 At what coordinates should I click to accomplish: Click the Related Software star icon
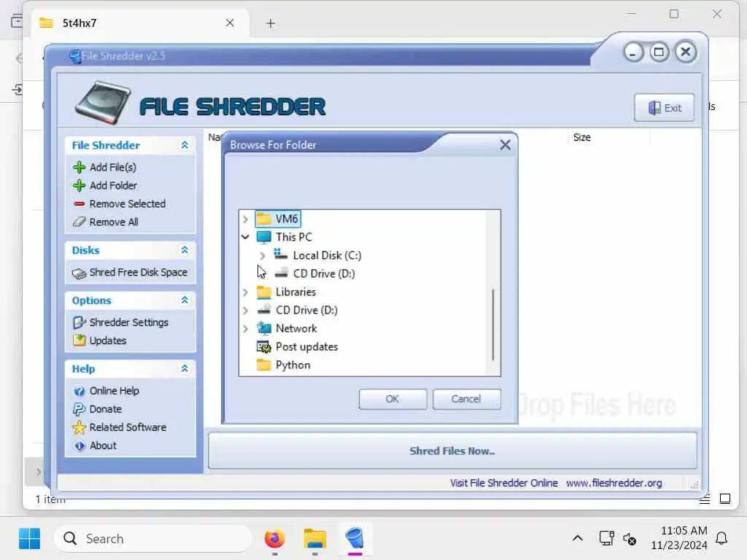click(79, 427)
